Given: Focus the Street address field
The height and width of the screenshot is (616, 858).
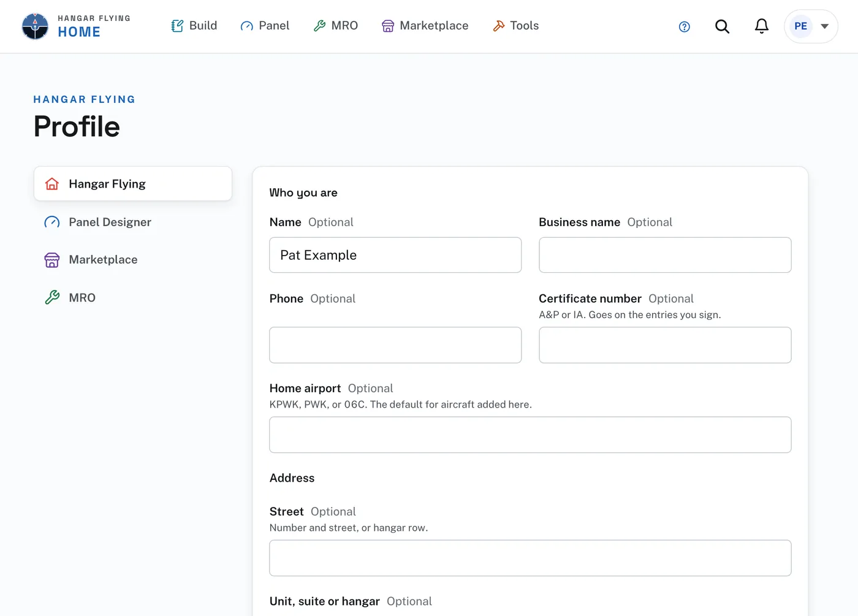Looking at the screenshot, I should coord(530,558).
